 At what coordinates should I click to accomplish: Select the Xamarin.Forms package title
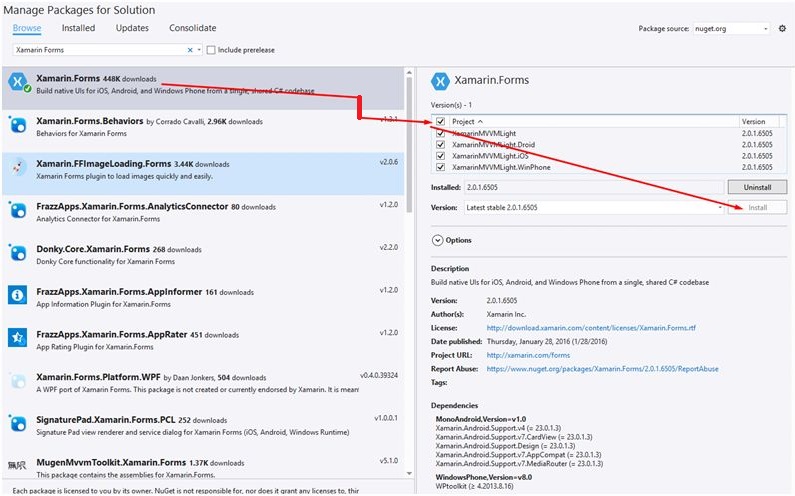(68, 78)
